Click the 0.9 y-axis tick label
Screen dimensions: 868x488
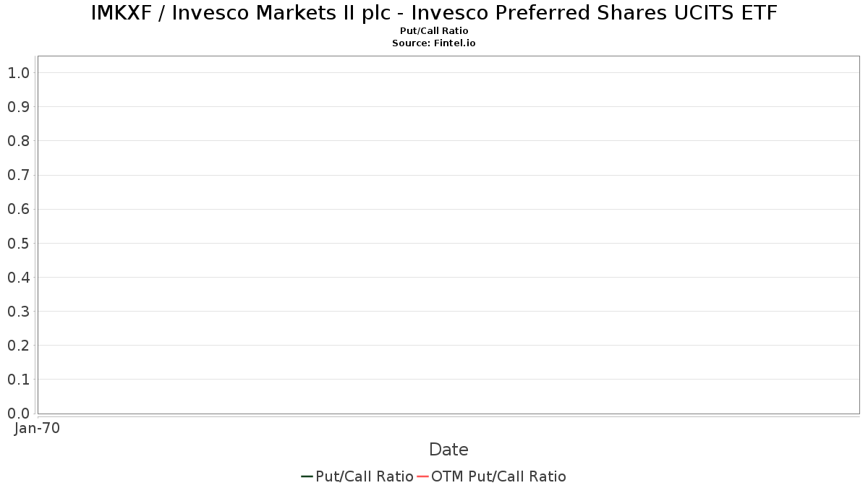[18, 107]
